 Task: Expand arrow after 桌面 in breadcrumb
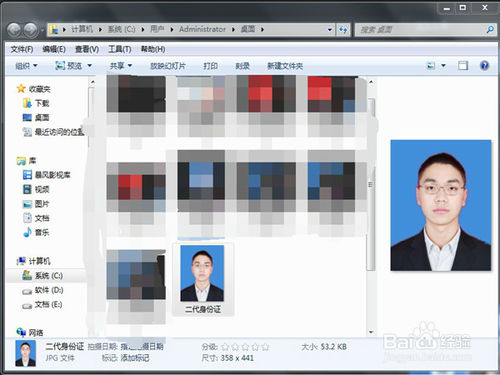tap(262, 30)
